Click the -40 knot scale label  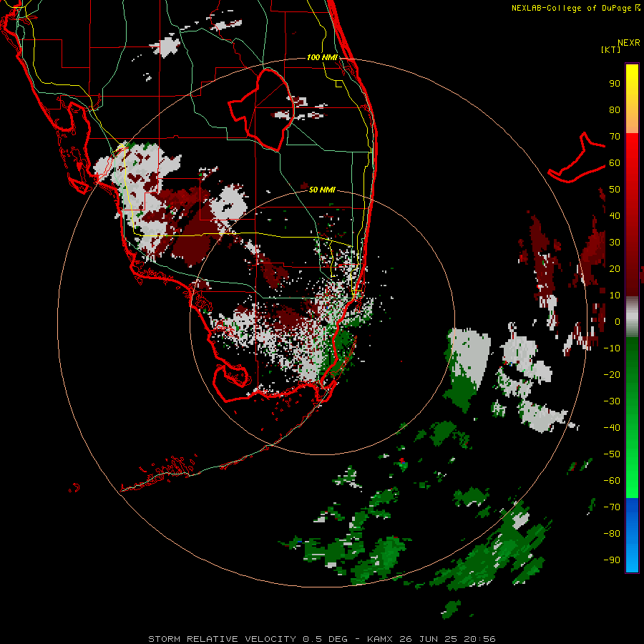pos(612,428)
